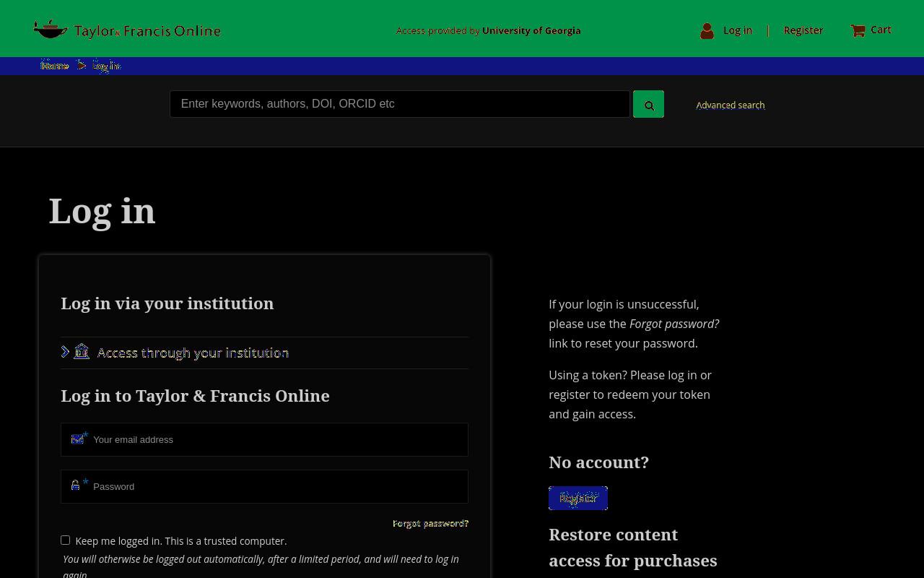
Task: Focus the keywords search box
Action: coord(400,104)
